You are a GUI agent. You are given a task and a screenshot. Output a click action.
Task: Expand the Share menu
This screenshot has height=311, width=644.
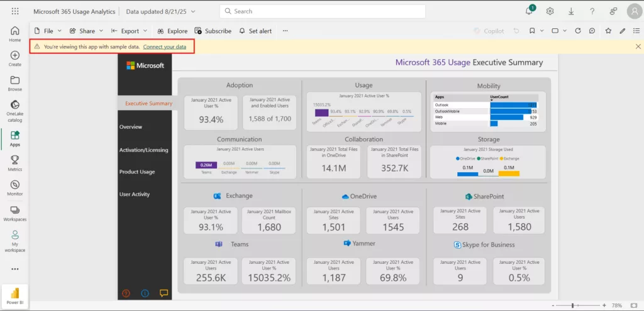coord(86,31)
